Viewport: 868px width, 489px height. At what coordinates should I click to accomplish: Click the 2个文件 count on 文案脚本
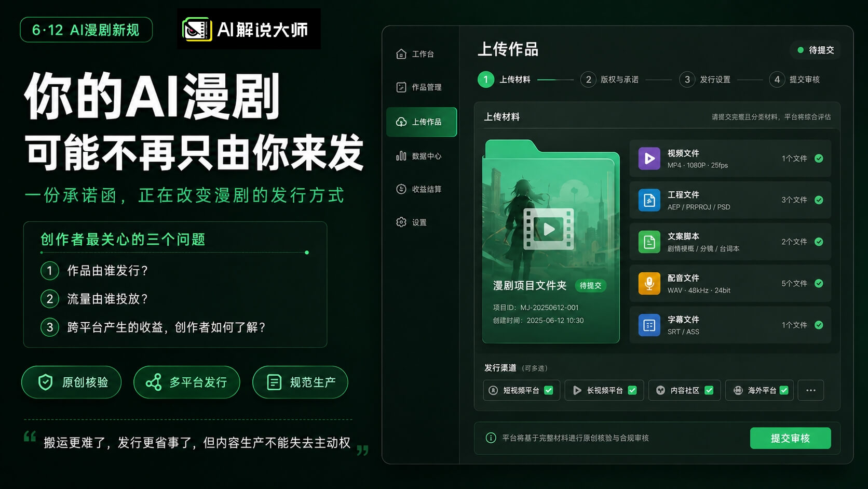[x=794, y=242]
